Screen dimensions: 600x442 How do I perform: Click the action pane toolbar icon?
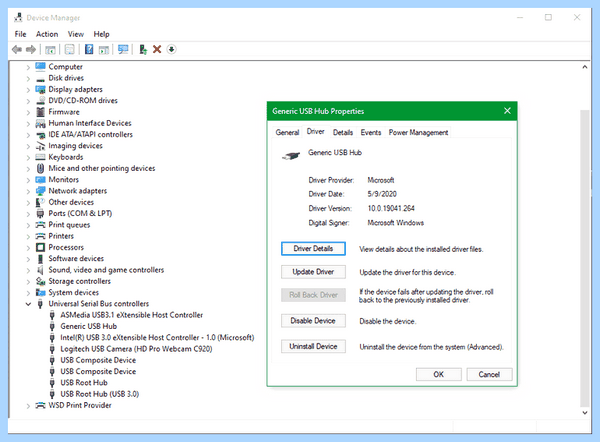[104, 49]
